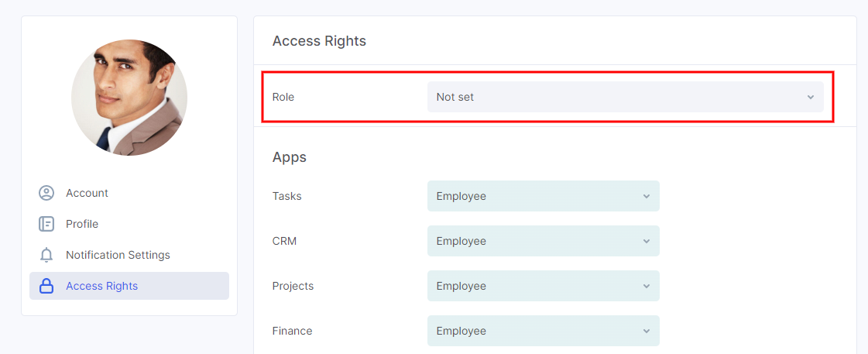868x354 pixels.
Task: Click the user's profile photo
Action: click(129, 98)
